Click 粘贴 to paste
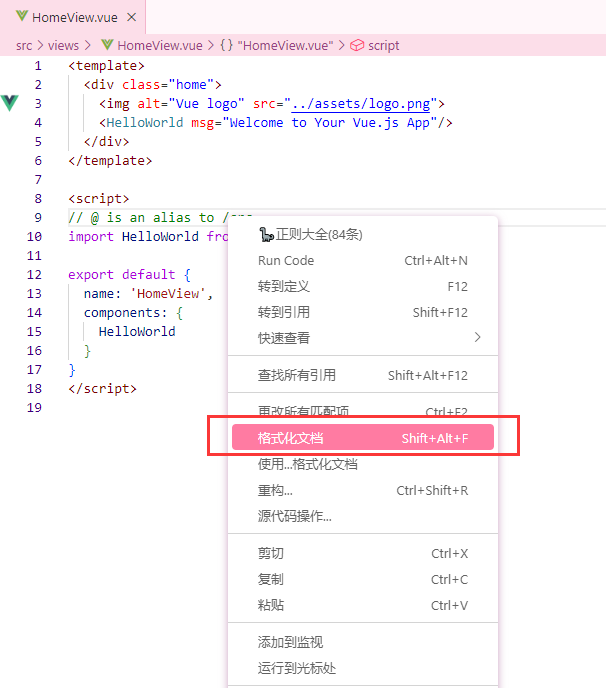 pyautogui.click(x=271, y=605)
